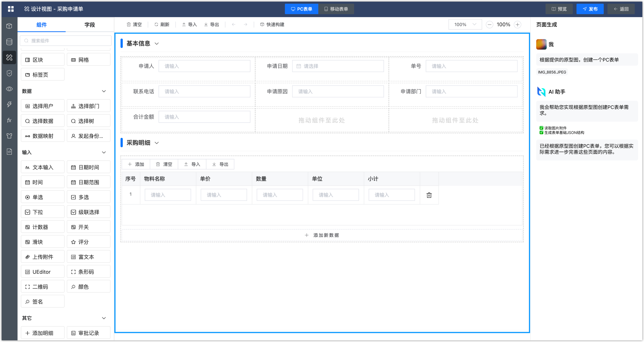This screenshot has width=644, height=342.
Task: Collapse the 基本信息 section
Action: pyautogui.click(x=157, y=44)
